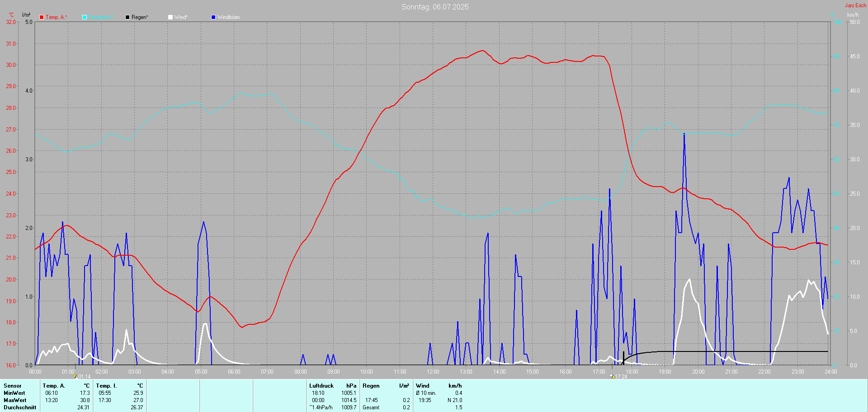868x412 pixels.
Task: Select average air pressure value 1009.7
Action: (349, 407)
